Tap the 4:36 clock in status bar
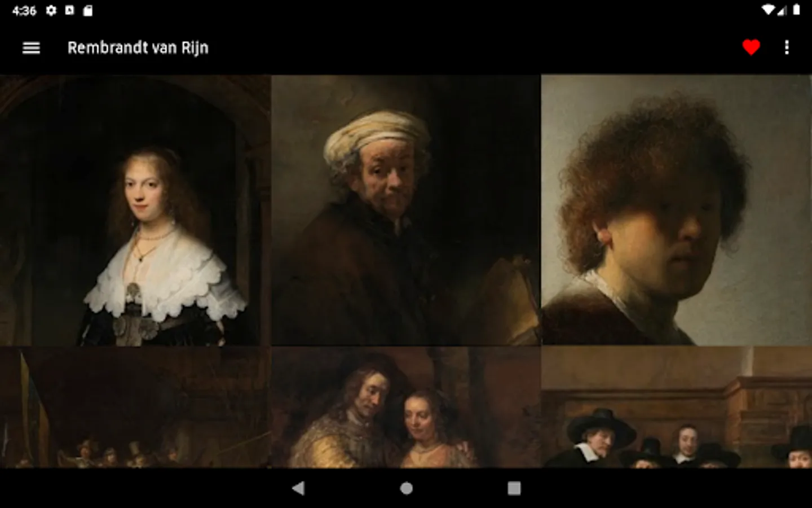Image resolution: width=812 pixels, height=508 pixels. (x=24, y=11)
